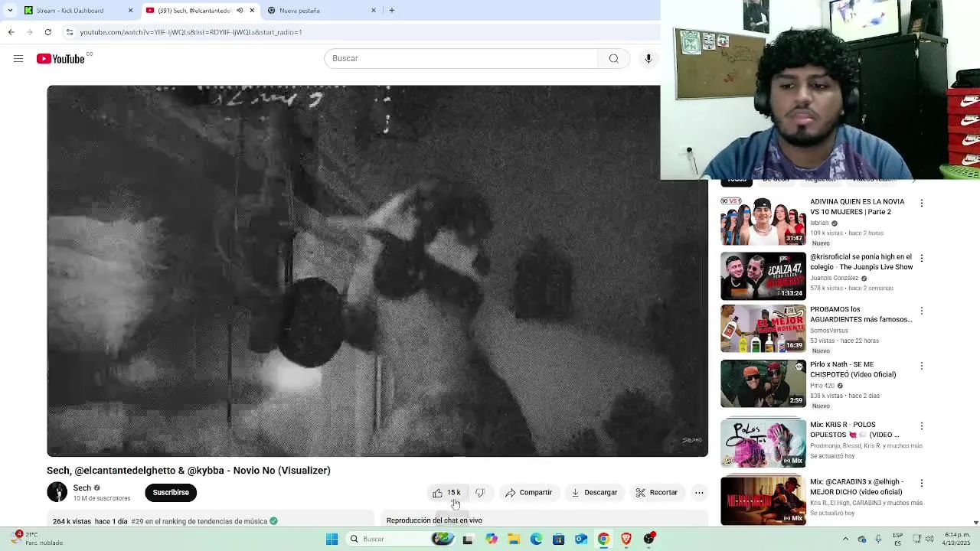Open tendencias de música ranking link
The height and width of the screenshot is (551, 980).
tap(199, 521)
